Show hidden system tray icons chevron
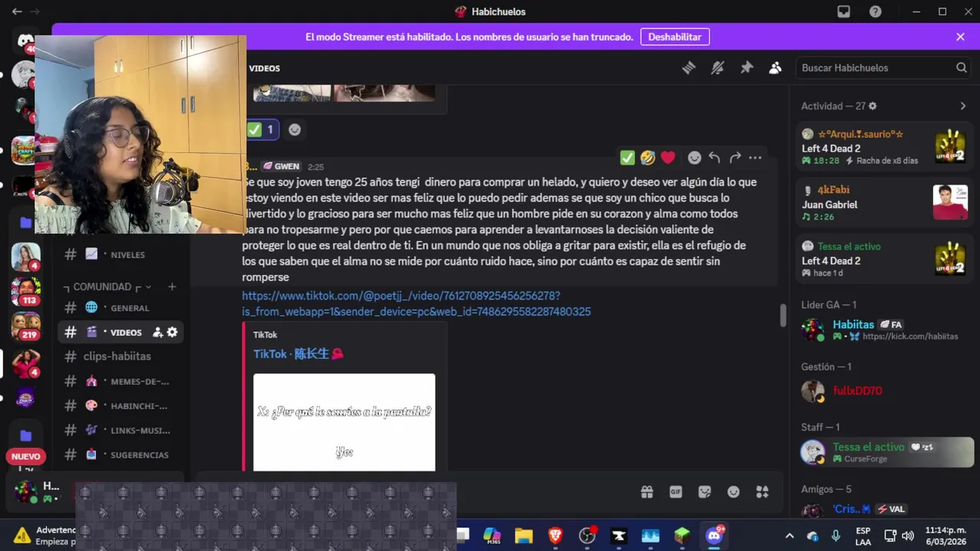This screenshot has height=551, width=980. click(x=789, y=536)
